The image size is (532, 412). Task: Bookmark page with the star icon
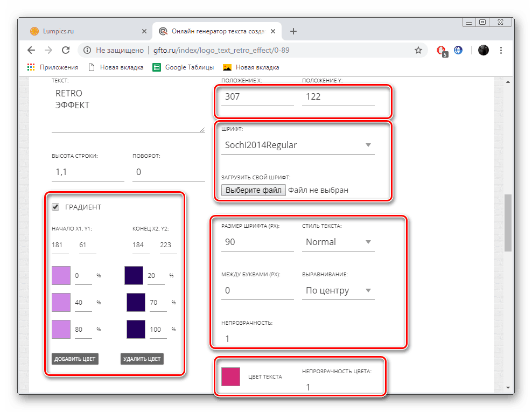tap(418, 50)
